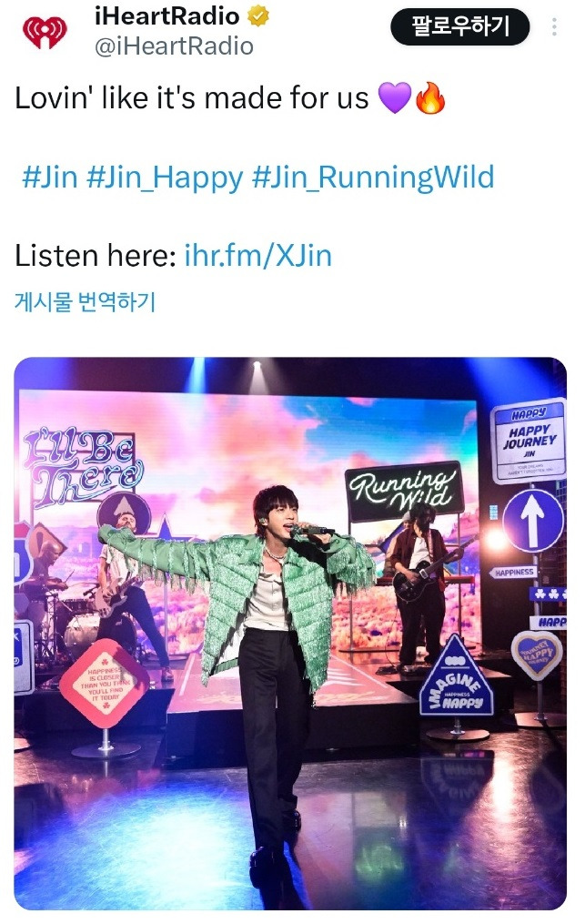Open the @iHeartRadio handle
The width and height of the screenshot is (585, 924).
(174, 46)
